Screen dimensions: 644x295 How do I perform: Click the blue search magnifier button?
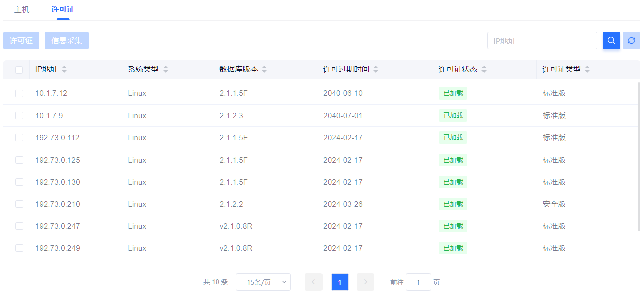point(611,41)
